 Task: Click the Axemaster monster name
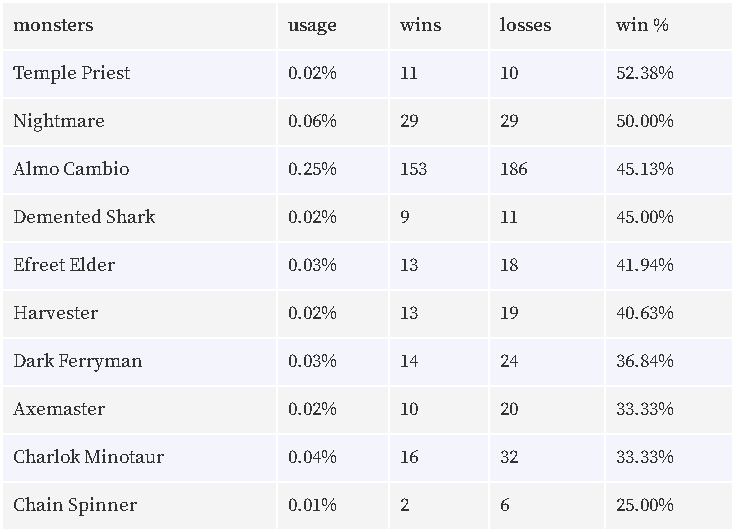59,409
